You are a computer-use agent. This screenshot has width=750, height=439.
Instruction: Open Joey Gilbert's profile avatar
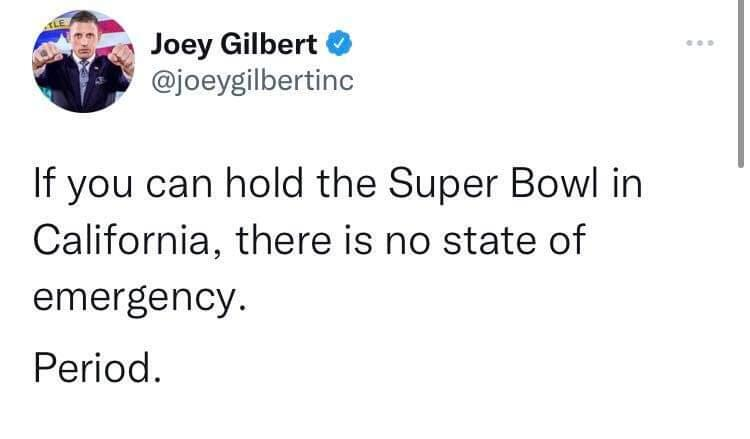(x=83, y=65)
